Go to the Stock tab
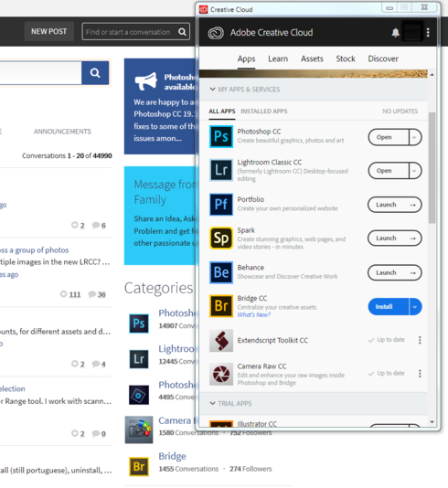The height and width of the screenshot is (488, 448). [346, 58]
